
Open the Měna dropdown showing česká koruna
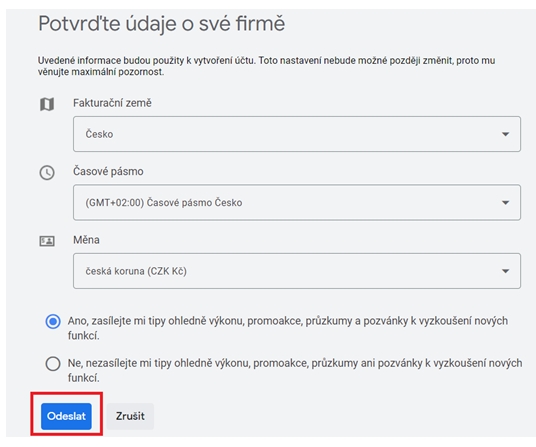[x=297, y=271]
